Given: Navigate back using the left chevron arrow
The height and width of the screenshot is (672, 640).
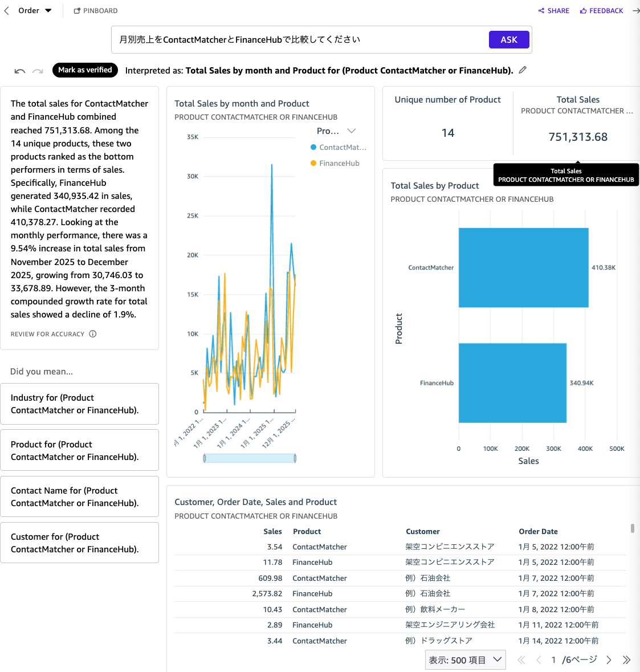Looking at the screenshot, I should 6,10.
